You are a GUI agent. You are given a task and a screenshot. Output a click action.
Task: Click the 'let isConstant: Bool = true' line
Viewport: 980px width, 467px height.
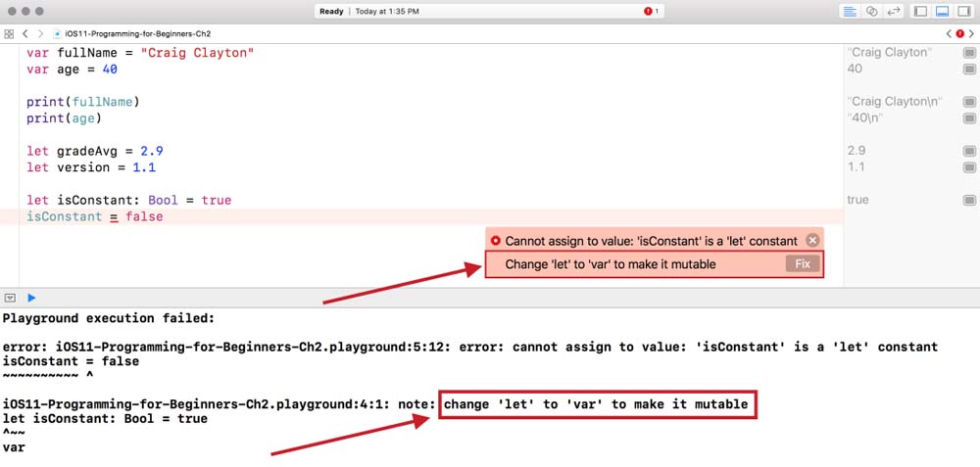pyautogui.click(x=128, y=201)
